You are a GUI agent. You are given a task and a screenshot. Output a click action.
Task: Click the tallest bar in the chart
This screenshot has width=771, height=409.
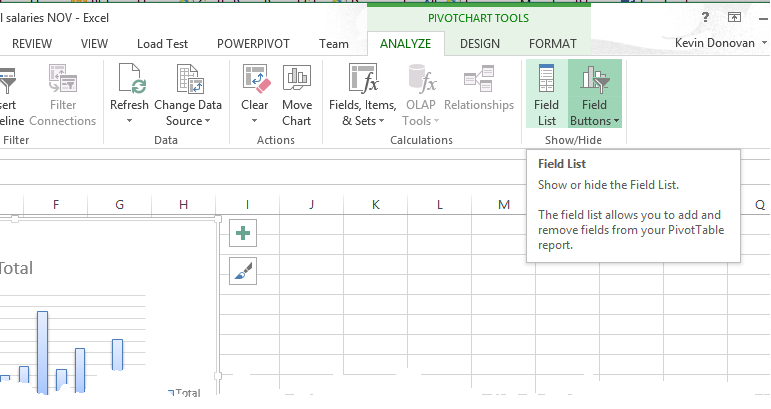(43, 352)
